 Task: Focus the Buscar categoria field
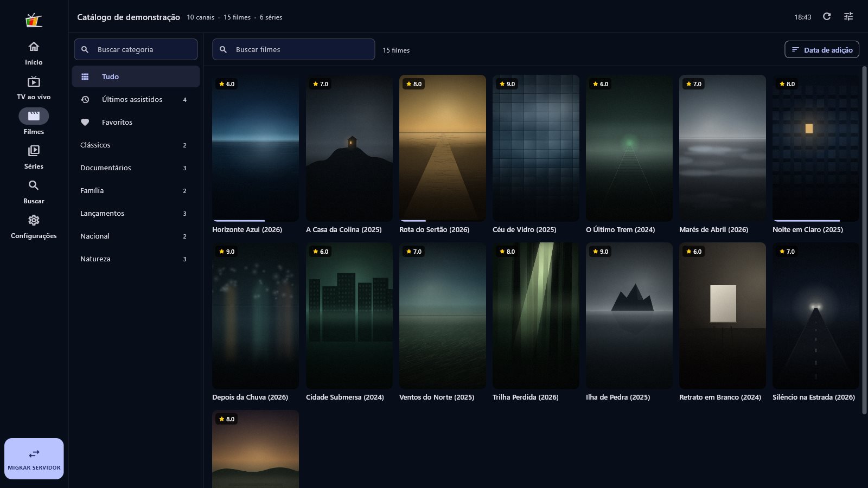136,49
